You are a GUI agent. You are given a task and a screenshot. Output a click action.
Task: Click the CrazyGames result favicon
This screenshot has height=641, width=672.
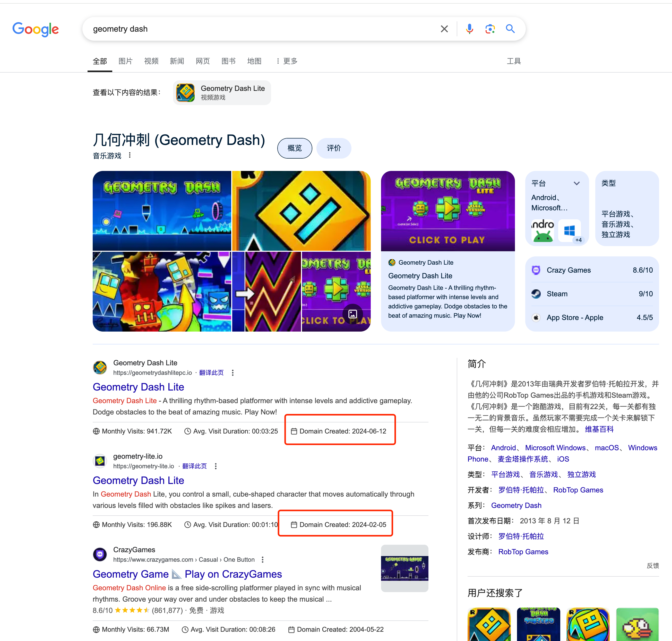(x=100, y=554)
